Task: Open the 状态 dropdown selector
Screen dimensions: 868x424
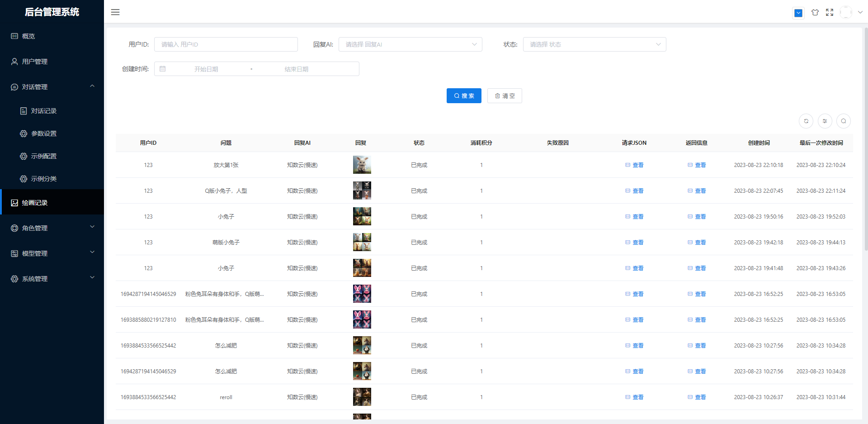Action: [x=594, y=44]
